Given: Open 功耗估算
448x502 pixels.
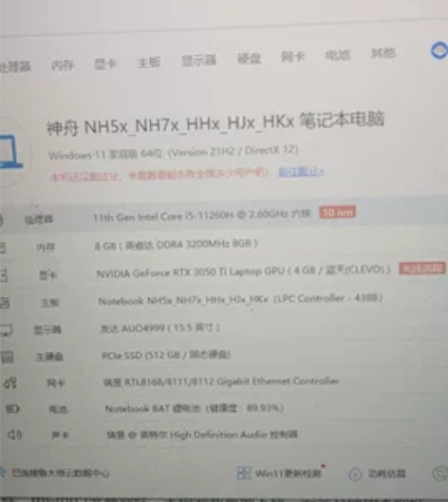Looking at the screenshot, I should (386, 474).
